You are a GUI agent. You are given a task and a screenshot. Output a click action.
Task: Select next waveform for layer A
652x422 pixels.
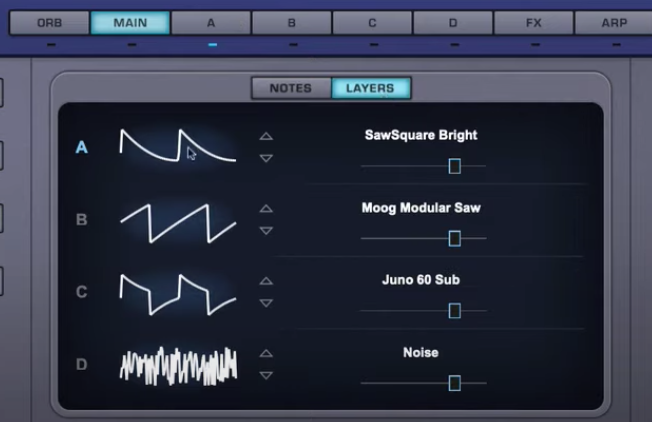(266, 158)
